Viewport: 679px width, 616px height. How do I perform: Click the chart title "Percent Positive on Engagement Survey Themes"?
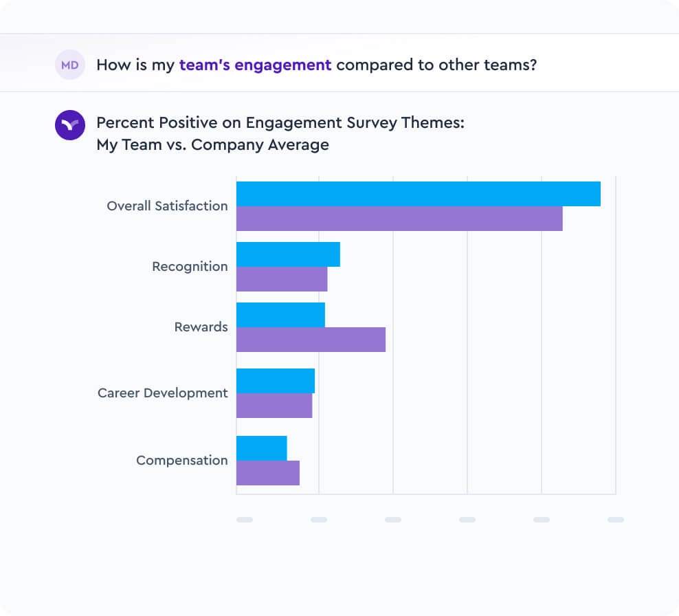(280, 123)
